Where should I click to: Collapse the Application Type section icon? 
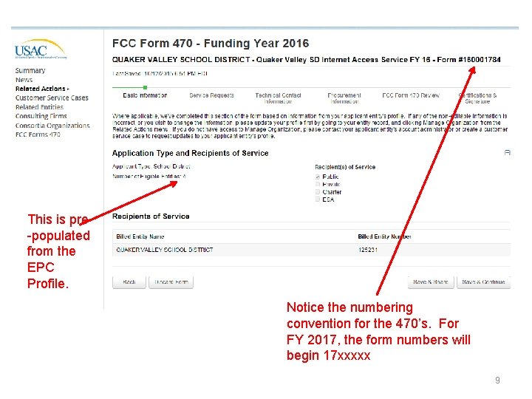[x=507, y=153]
